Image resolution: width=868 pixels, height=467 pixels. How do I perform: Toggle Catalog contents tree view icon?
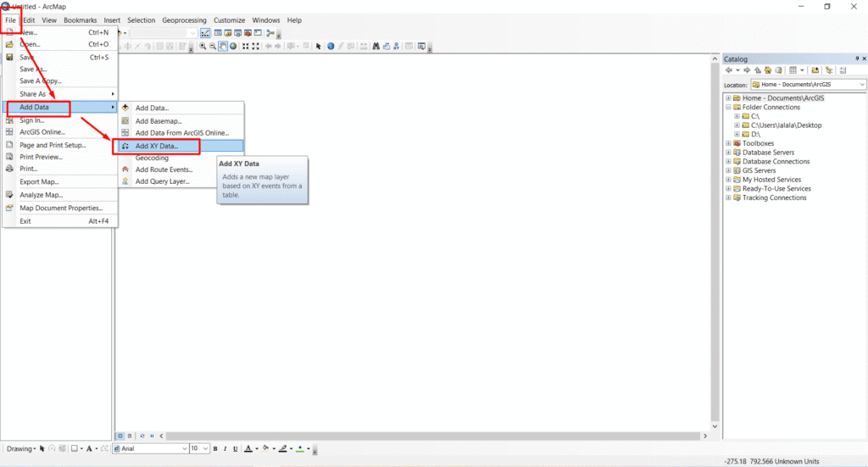pyautogui.click(x=829, y=70)
